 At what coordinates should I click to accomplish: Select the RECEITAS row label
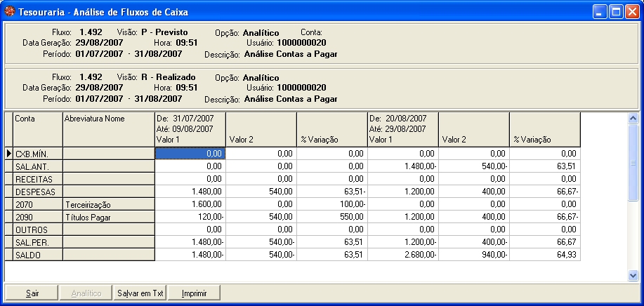(x=38, y=179)
